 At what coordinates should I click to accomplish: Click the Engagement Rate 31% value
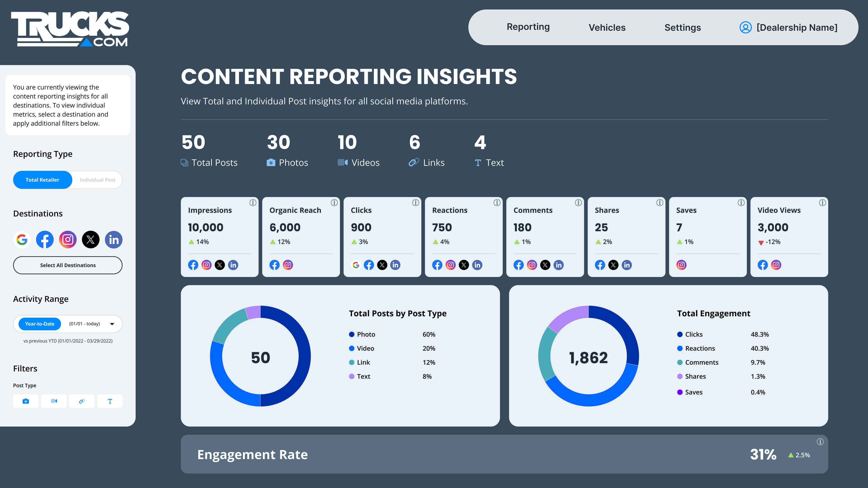[763, 455]
